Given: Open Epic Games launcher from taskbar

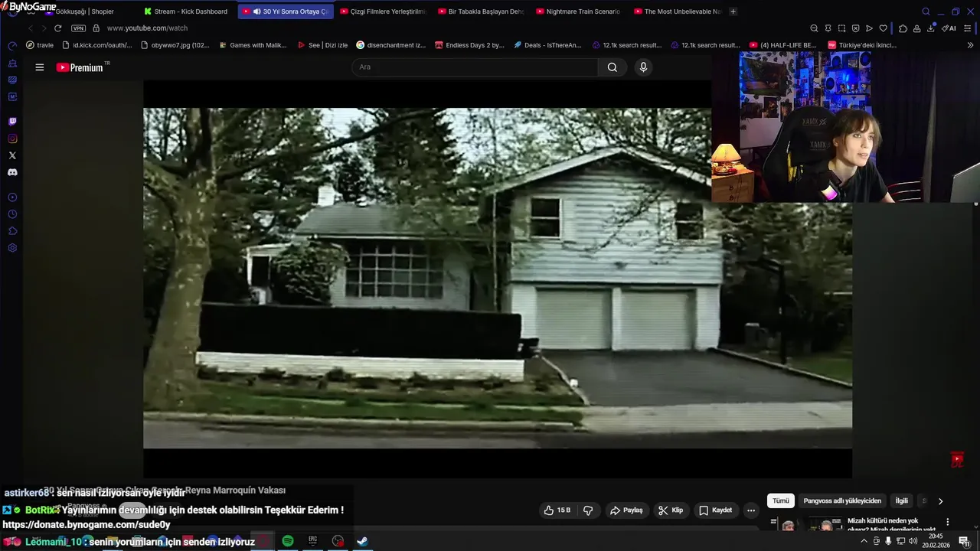Looking at the screenshot, I should 313,541.
